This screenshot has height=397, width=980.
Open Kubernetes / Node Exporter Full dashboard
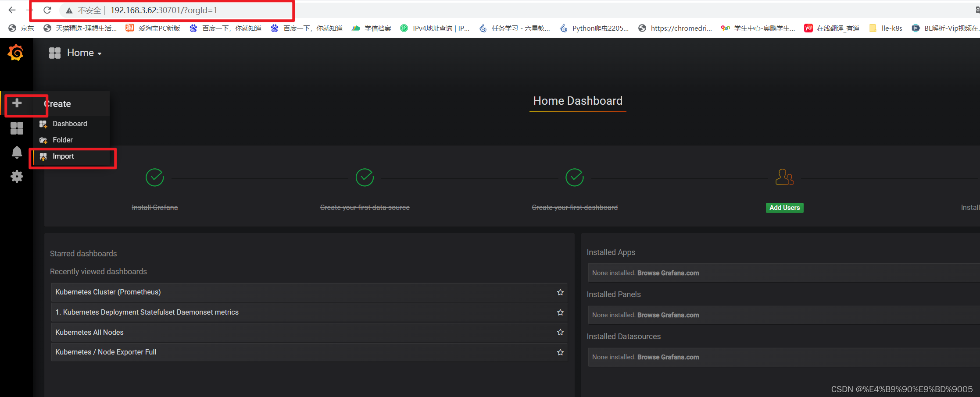click(x=309, y=352)
